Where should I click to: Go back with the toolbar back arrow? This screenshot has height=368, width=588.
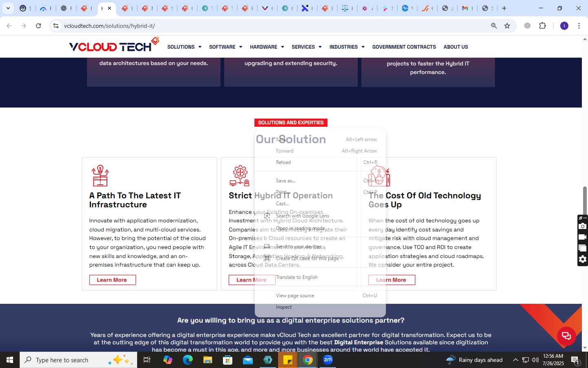tap(9, 26)
